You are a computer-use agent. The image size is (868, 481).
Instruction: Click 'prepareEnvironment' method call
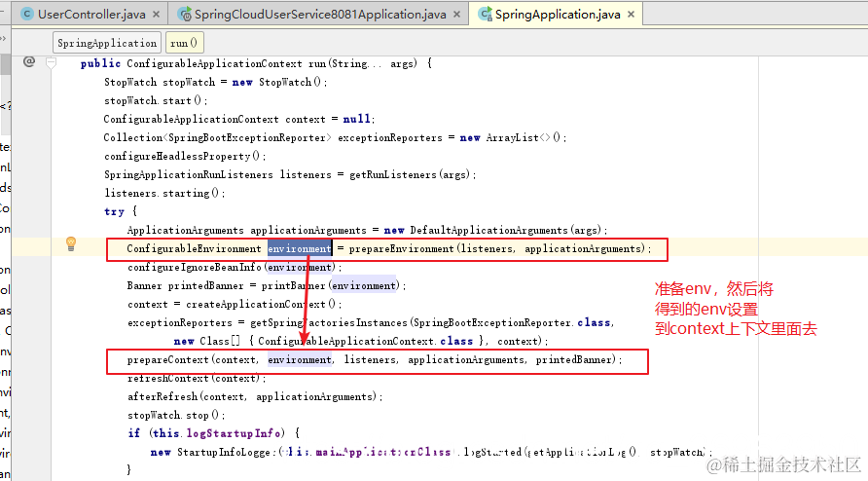click(401, 249)
